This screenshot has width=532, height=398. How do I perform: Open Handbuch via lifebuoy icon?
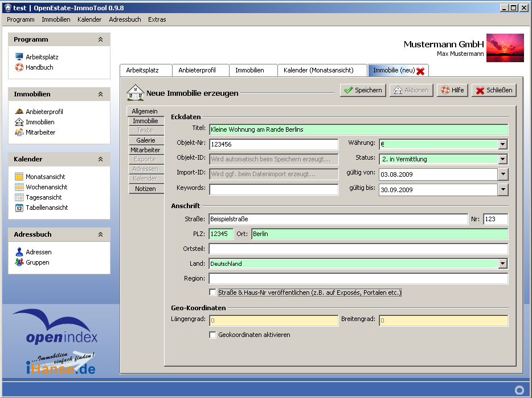tap(19, 67)
